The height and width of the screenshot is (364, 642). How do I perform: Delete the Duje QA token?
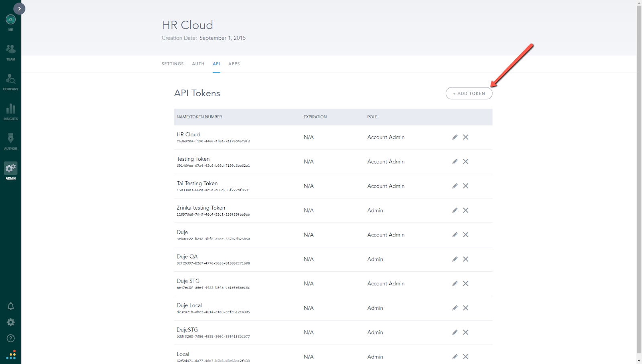coord(465,259)
